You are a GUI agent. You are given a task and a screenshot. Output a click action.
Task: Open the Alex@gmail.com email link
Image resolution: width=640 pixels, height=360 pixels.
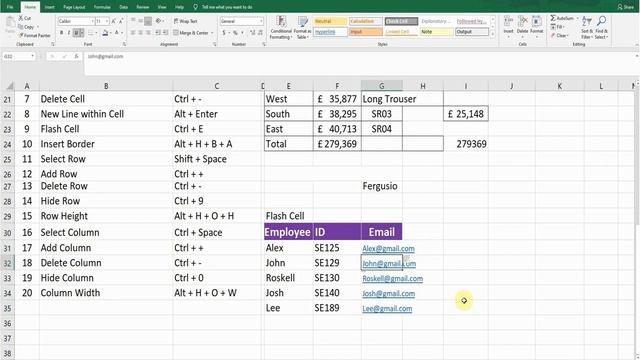click(x=388, y=248)
